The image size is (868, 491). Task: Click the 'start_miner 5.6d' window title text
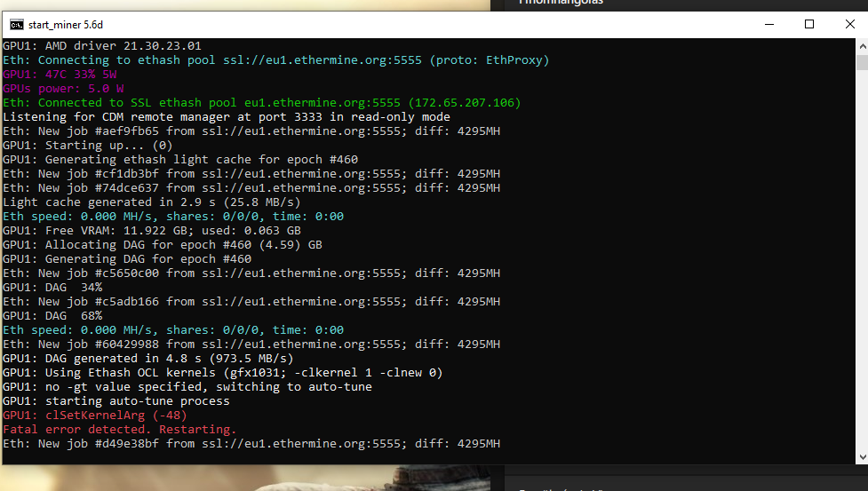[x=66, y=25]
